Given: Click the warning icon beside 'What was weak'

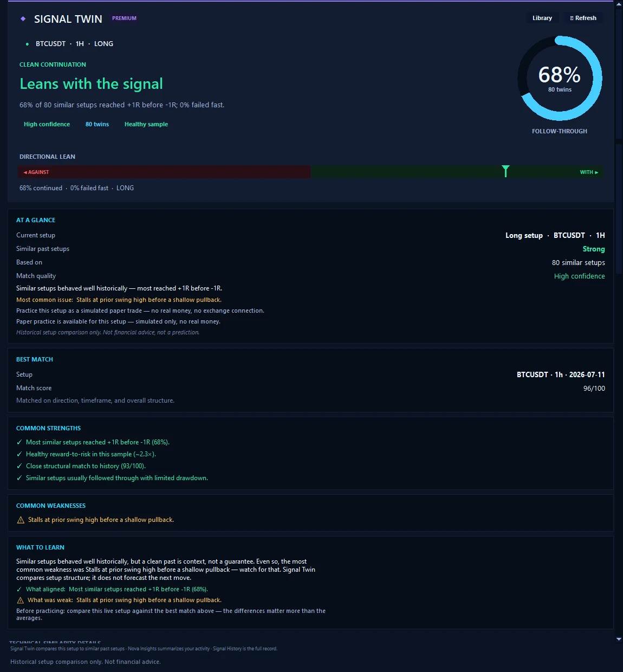Looking at the screenshot, I should pyautogui.click(x=21, y=600).
